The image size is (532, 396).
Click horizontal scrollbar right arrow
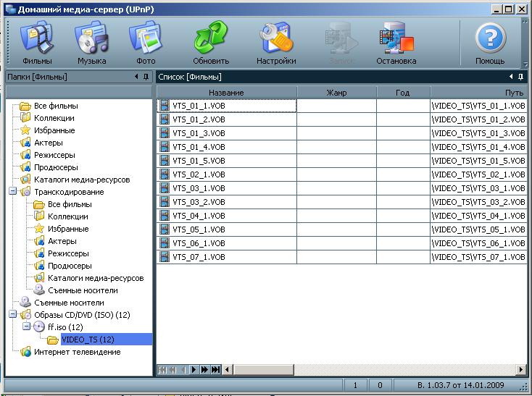[x=521, y=370]
